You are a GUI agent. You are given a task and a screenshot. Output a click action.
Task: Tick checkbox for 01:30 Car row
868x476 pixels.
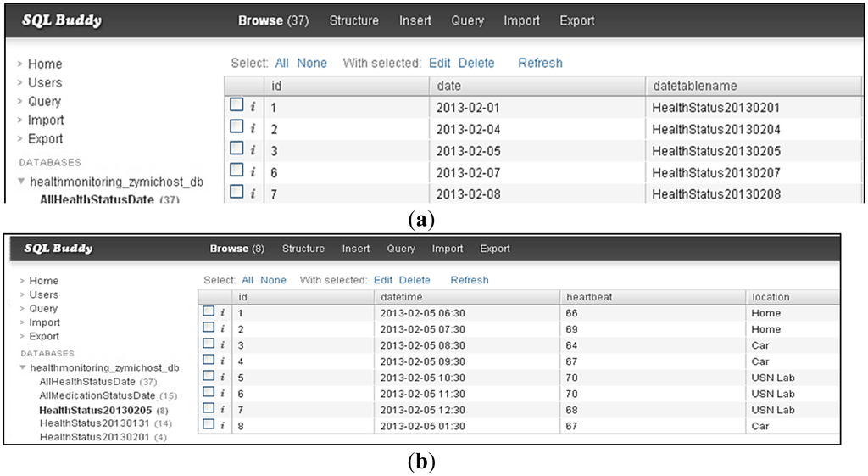coord(209,424)
